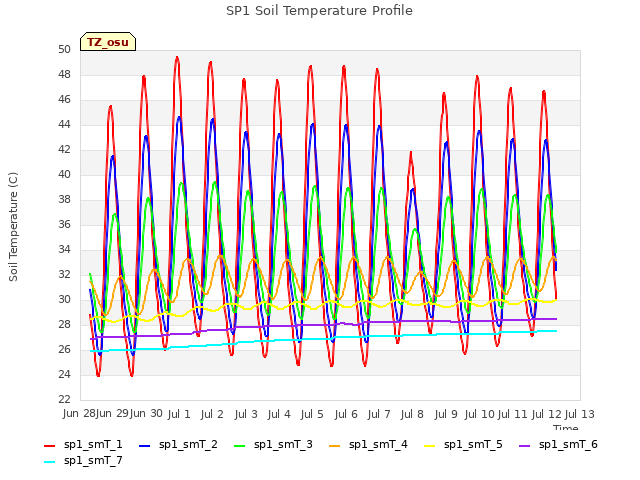Click the 22 y-axis tick label

[64, 399]
